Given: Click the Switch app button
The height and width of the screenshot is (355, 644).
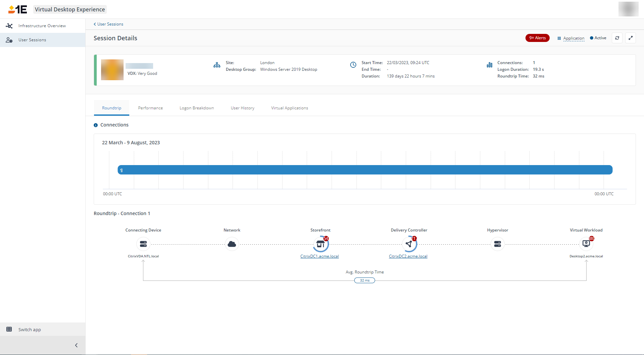Looking at the screenshot, I should pyautogui.click(x=43, y=329).
